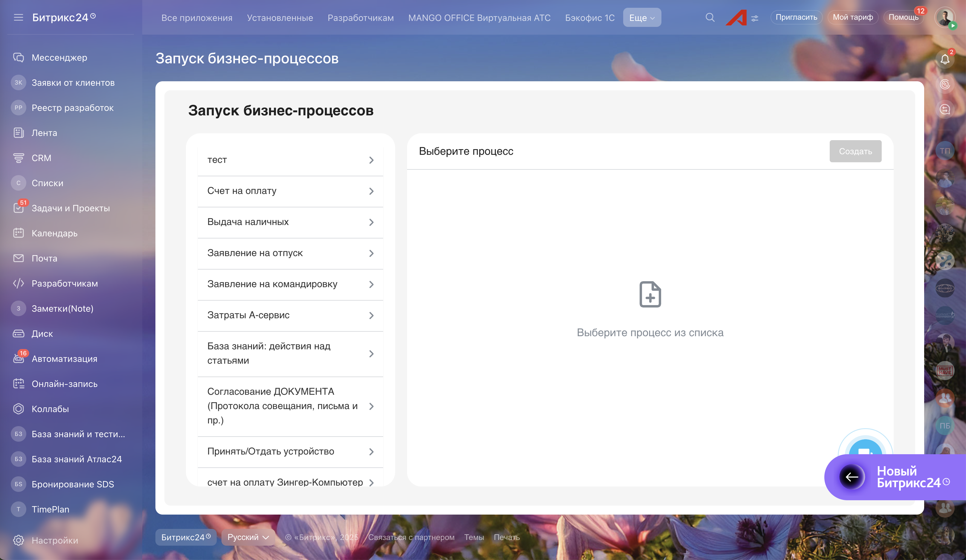Switch to the Установленные tab
The height and width of the screenshot is (560, 966).
pos(280,18)
